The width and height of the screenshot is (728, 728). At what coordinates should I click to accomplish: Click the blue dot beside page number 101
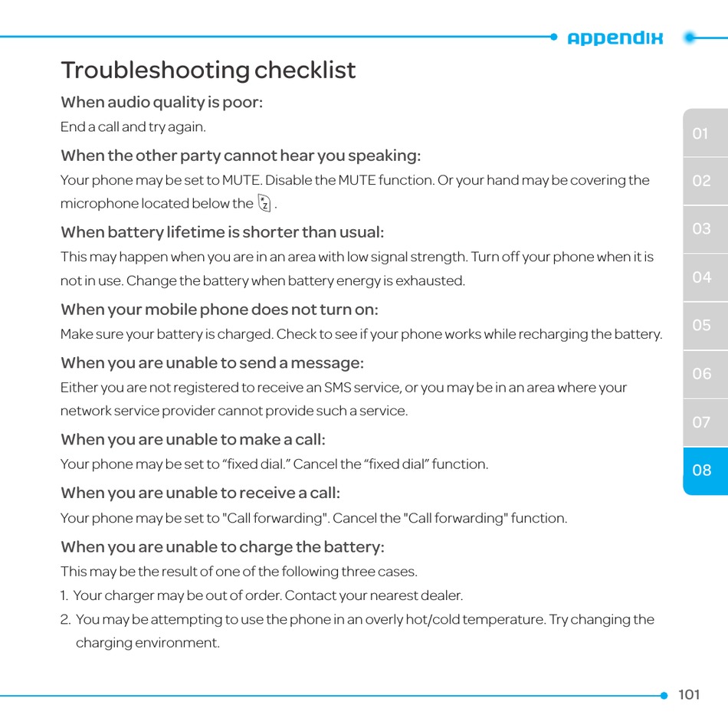click(x=664, y=695)
